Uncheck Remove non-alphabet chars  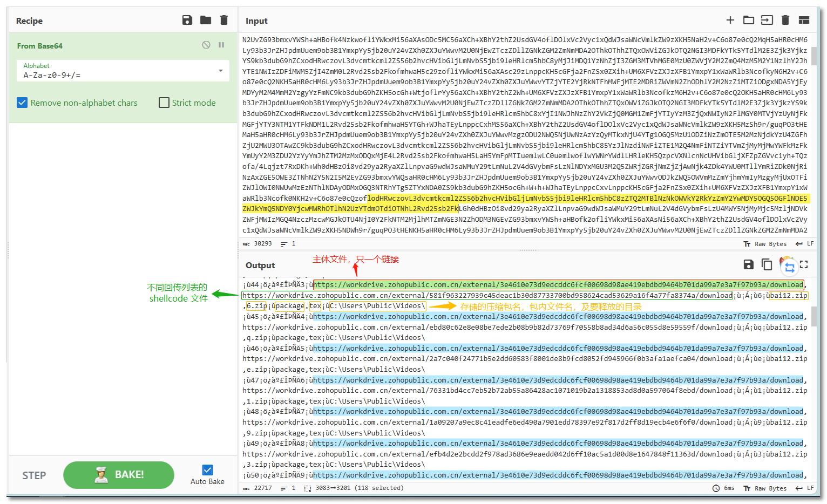tap(22, 103)
